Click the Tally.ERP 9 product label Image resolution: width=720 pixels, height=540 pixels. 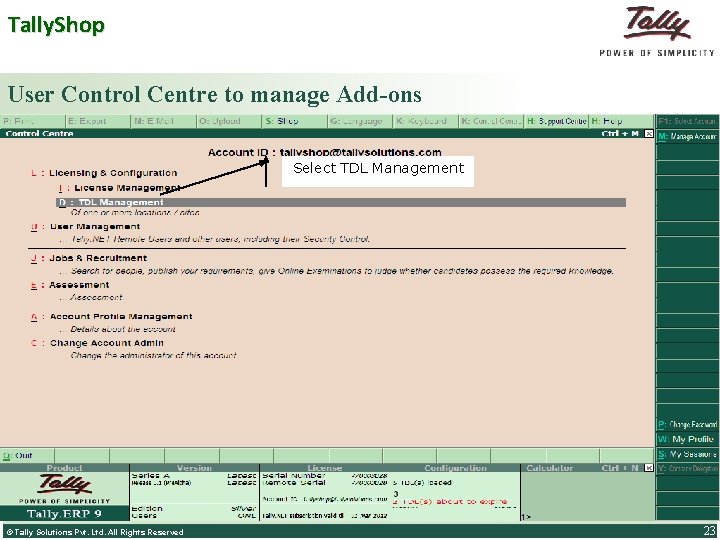click(x=64, y=514)
